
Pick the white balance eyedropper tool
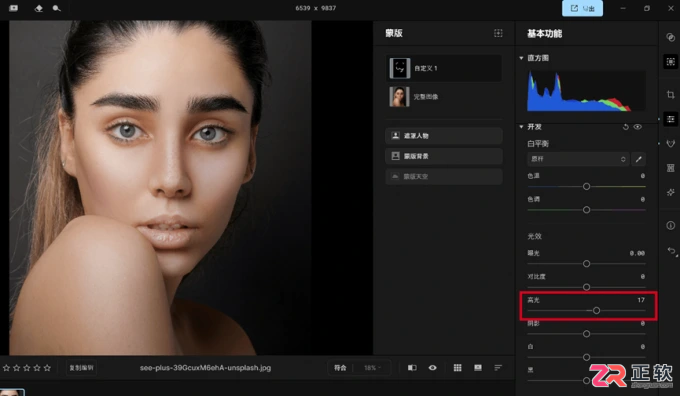pyautogui.click(x=638, y=159)
